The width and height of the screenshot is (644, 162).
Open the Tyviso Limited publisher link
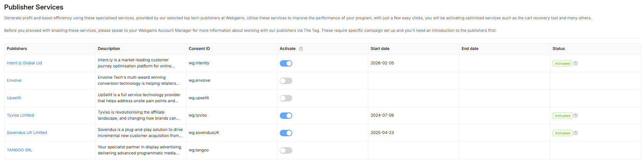(x=20, y=115)
